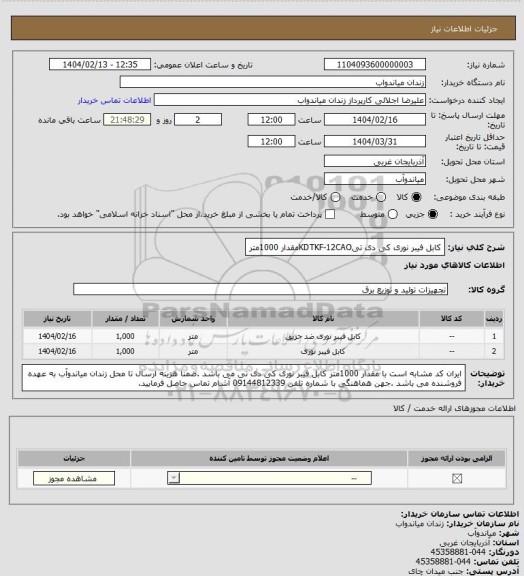Select the متوسط purchase type radio
The height and width of the screenshot is (576, 524).
[393, 214]
